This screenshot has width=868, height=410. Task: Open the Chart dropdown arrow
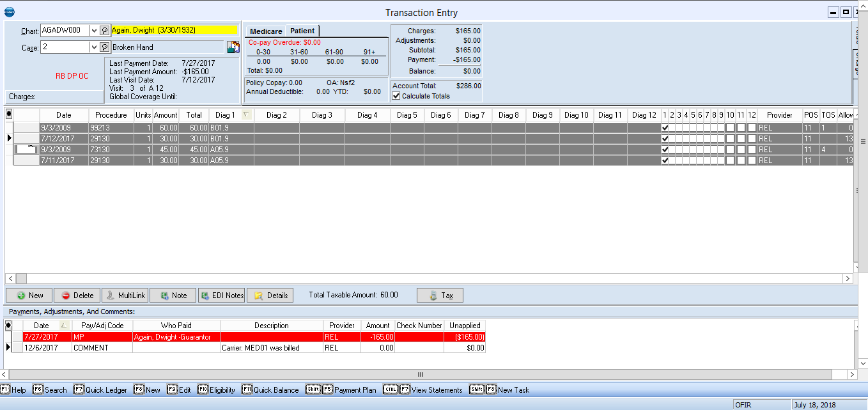pos(93,29)
